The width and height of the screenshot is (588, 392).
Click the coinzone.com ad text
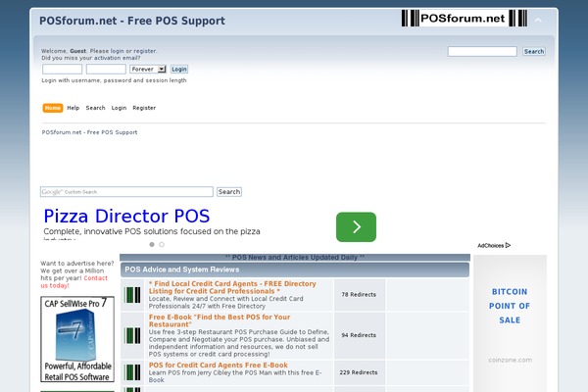pos(510,360)
